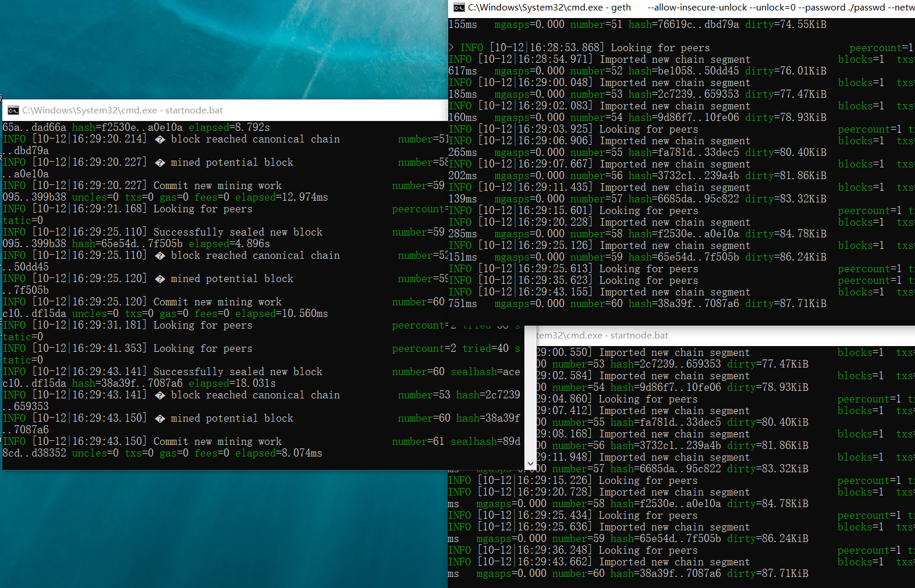Click '29:04.860] Looking for peers' in the lower-right window
915x588 pixels.
click(x=616, y=399)
